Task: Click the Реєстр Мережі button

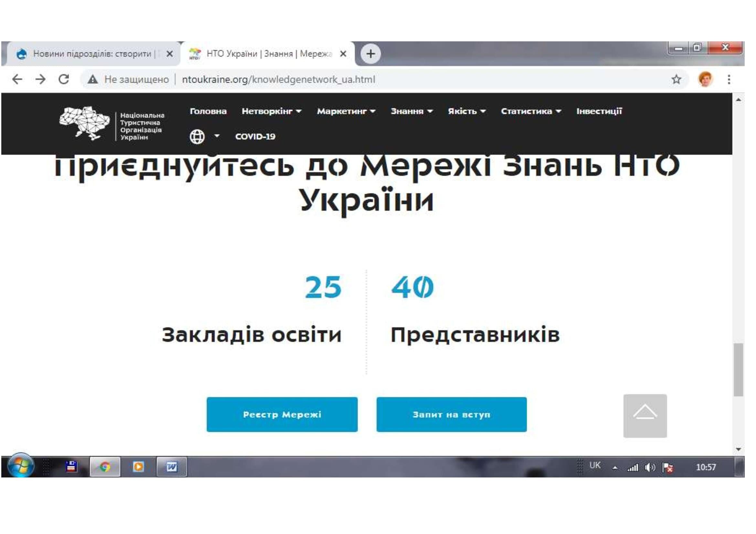Action: click(282, 414)
